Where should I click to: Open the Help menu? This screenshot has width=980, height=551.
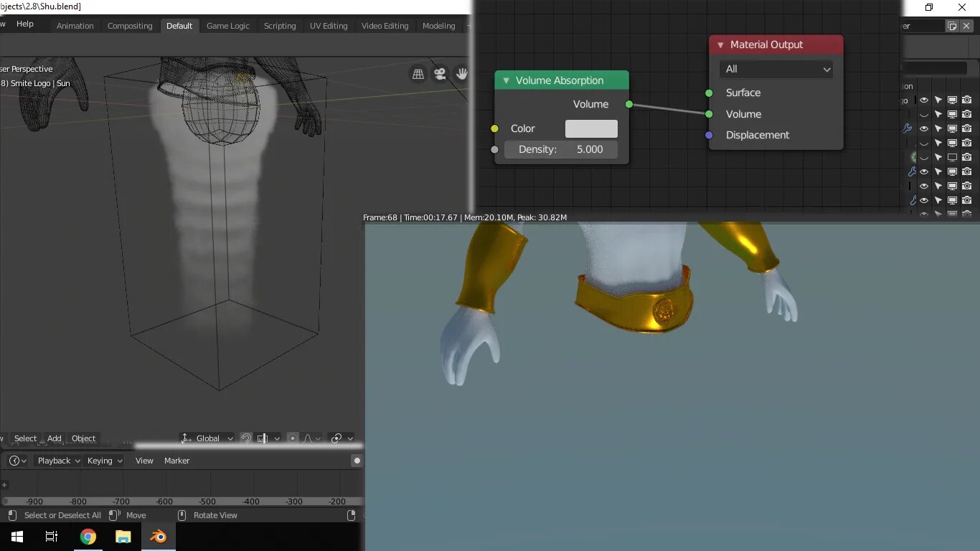(x=25, y=24)
